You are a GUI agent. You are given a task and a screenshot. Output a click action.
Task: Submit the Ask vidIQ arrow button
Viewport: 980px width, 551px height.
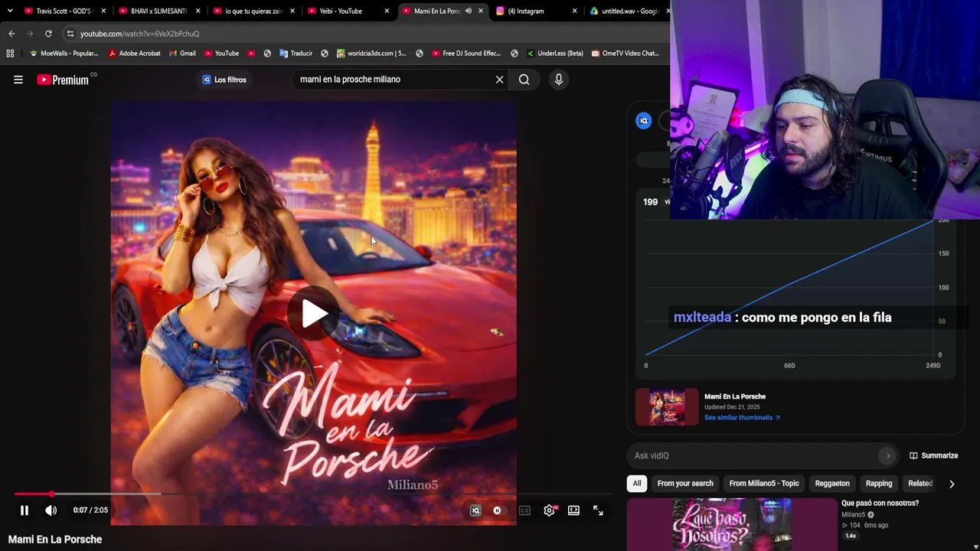pyautogui.click(x=888, y=456)
